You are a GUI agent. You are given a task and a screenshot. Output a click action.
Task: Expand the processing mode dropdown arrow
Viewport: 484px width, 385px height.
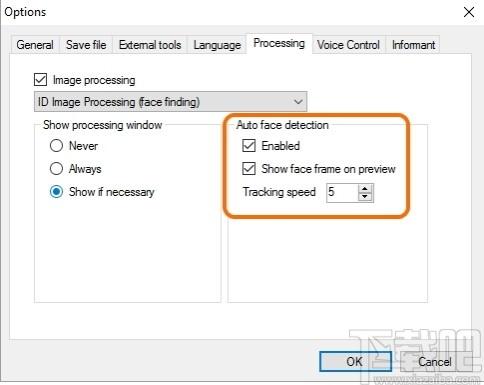click(298, 102)
